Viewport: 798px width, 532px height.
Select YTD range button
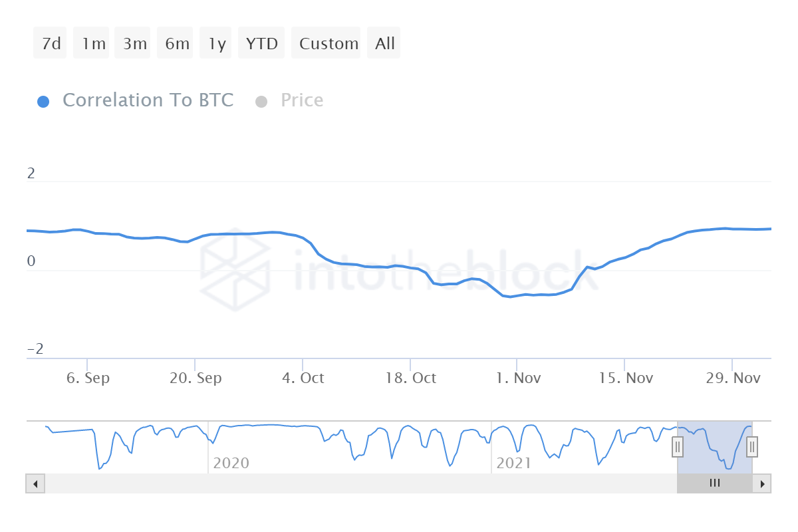coord(261,43)
